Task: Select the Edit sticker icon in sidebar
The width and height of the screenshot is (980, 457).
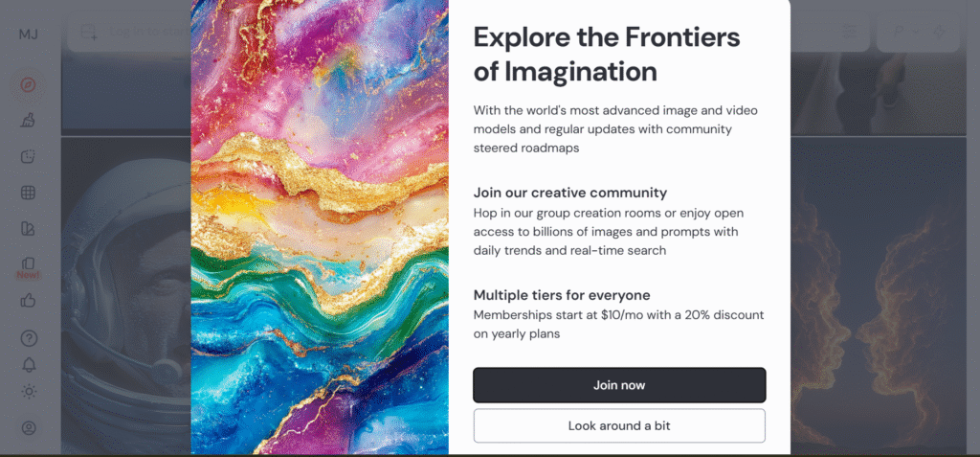Action: (29, 156)
